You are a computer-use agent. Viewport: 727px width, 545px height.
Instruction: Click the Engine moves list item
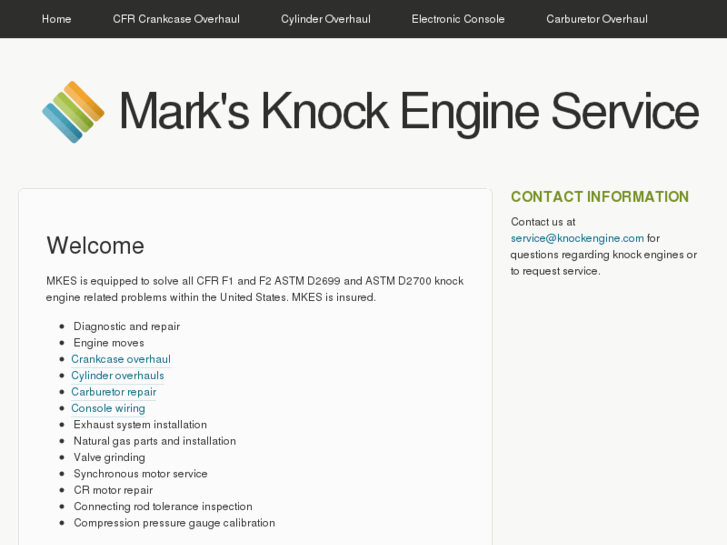(x=108, y=343)
